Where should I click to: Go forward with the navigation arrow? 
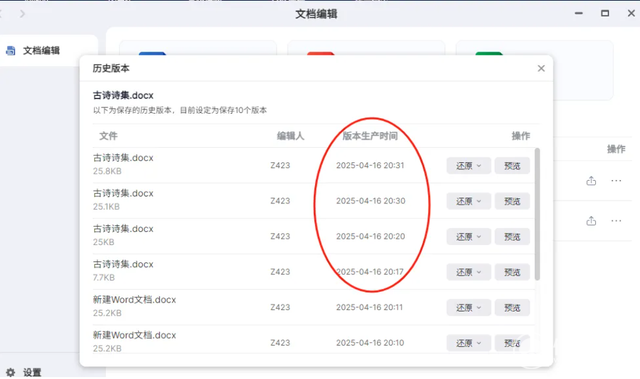tap(22, 14)
